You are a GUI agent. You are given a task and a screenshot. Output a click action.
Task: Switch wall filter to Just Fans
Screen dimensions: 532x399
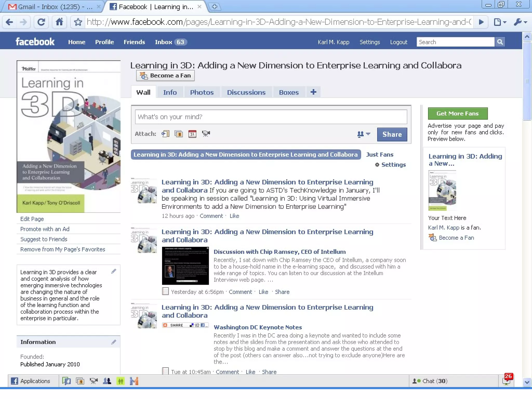(x=380, y=155)
